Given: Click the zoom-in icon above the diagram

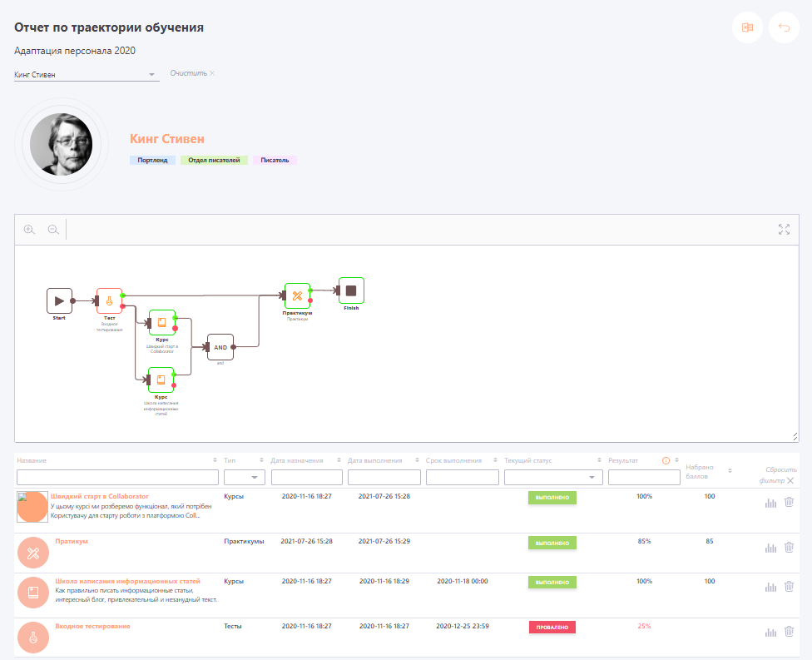Looking at the screenshot, I should pos(29,229).
